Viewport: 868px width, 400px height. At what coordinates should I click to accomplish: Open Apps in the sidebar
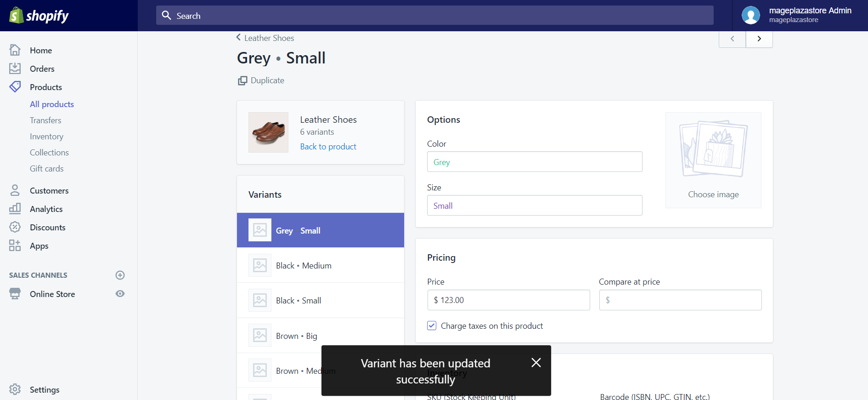39,246
